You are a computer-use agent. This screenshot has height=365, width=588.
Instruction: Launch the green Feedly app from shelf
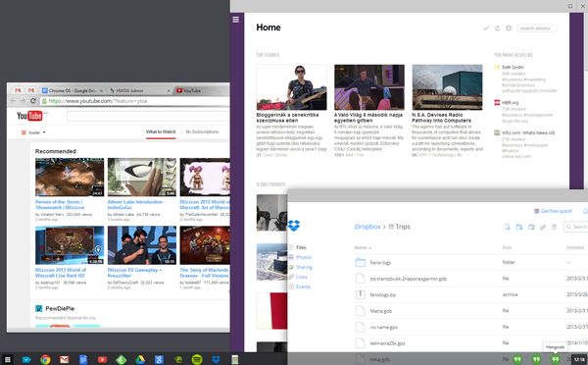coord(121,360)
